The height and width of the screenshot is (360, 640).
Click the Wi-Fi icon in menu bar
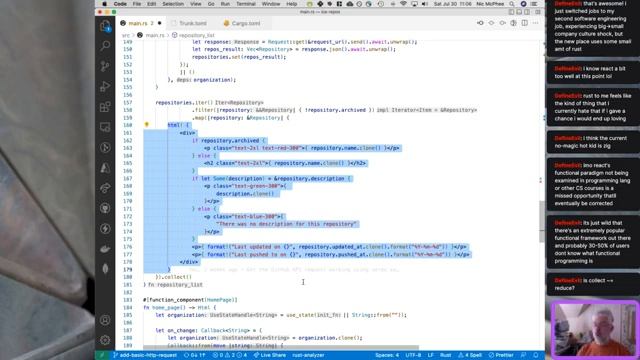[x=403, y=4]
